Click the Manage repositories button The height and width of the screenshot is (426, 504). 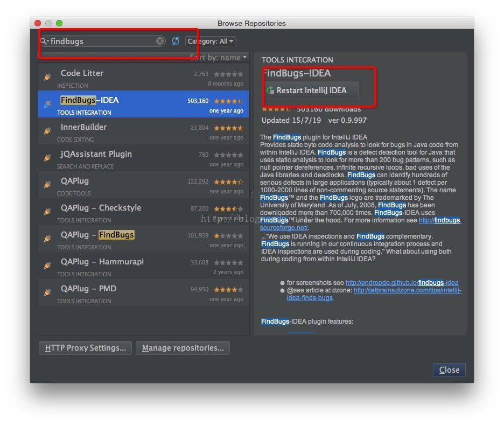(x=183, y=348)
